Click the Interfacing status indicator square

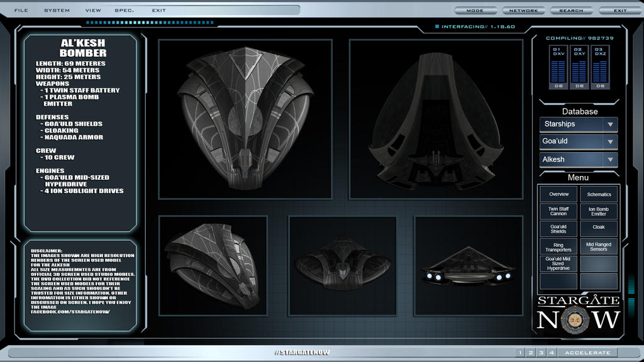click(437, 27)
